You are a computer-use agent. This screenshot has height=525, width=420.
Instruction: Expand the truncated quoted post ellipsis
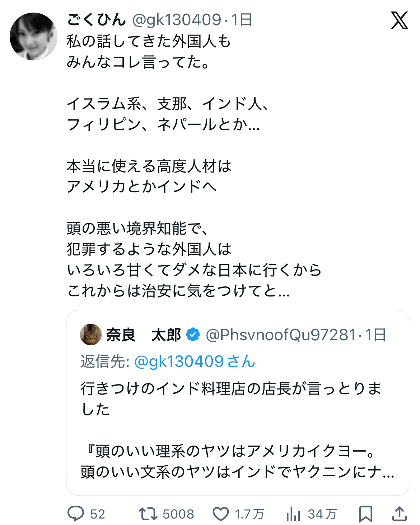point(388,472)
